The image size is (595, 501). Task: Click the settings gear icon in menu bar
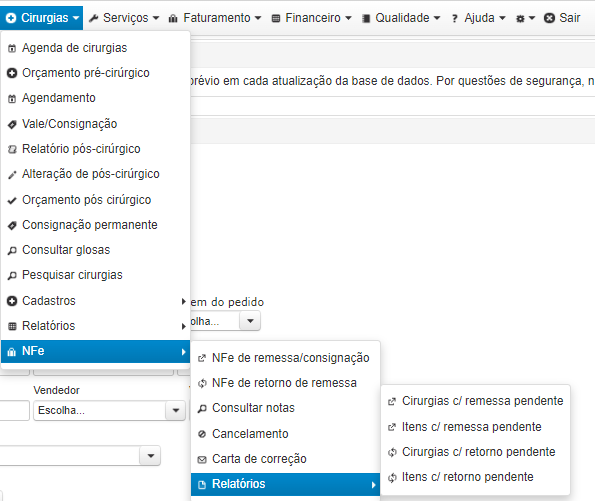pos(520,18)
